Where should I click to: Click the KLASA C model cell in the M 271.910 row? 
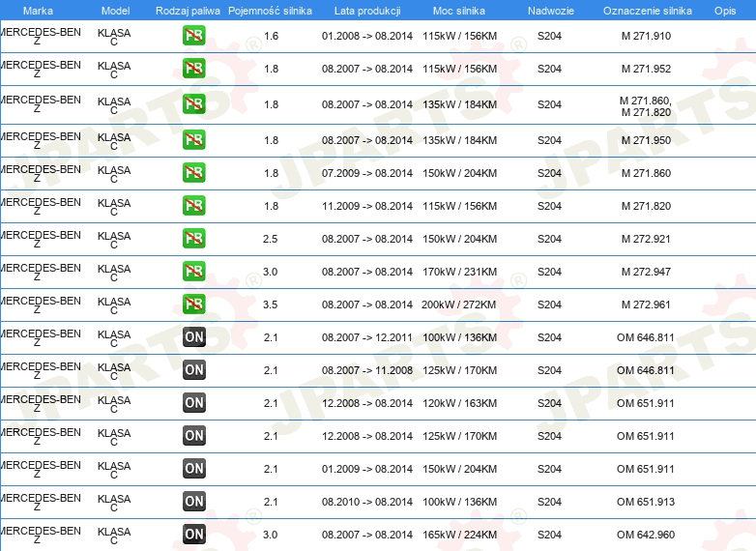114,37
